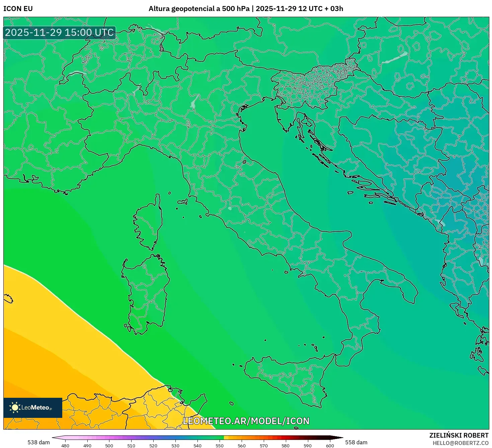Click the map title Altura geopotencial a 500 hPa
The height and width of the screenshot is (448, 492).
point(199,9)
